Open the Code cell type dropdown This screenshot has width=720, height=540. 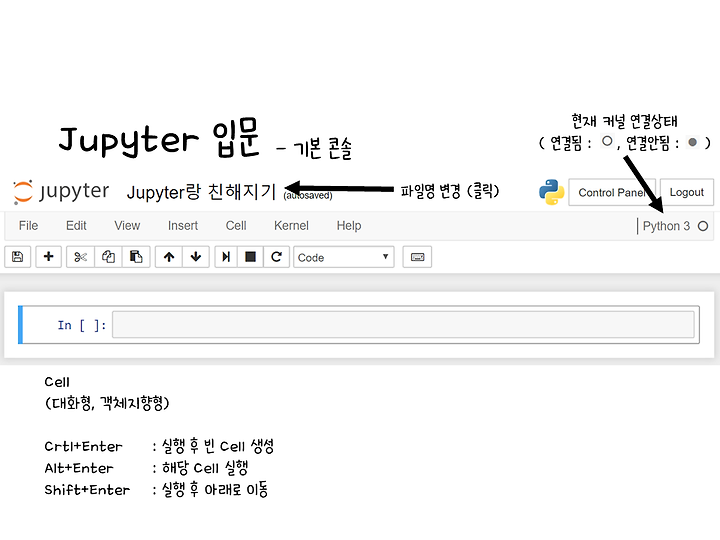click(x=343, y=257)
